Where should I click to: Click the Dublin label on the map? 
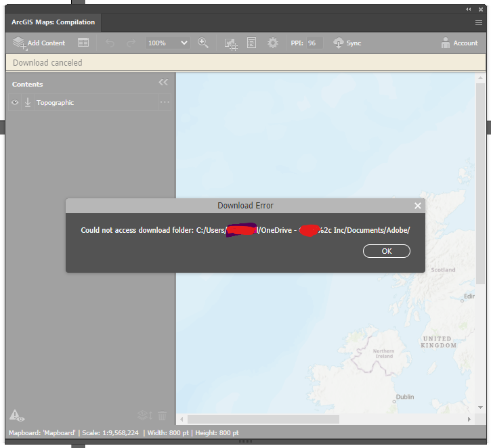[405, 397]
